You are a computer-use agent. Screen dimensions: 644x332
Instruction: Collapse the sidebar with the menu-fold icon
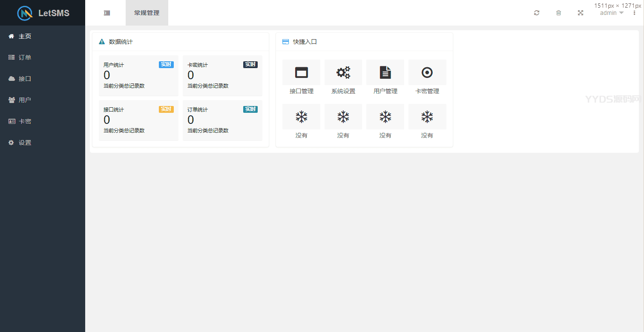click(107, 13)
